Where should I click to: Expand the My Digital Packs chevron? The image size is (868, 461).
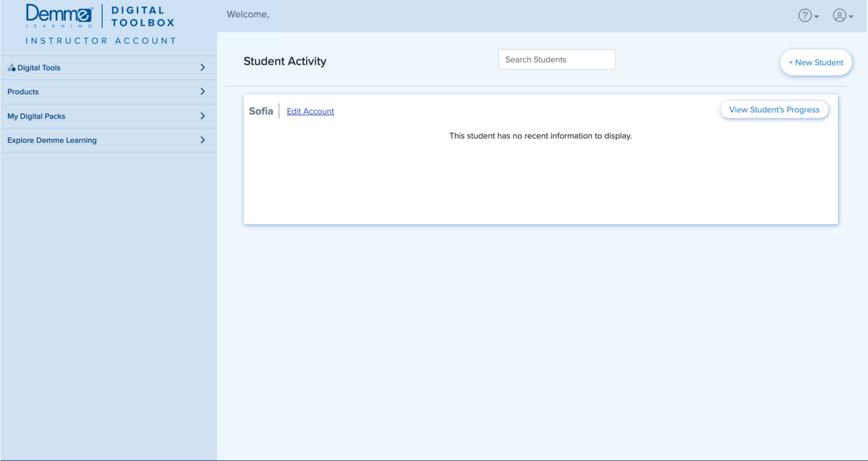point(202,116)
